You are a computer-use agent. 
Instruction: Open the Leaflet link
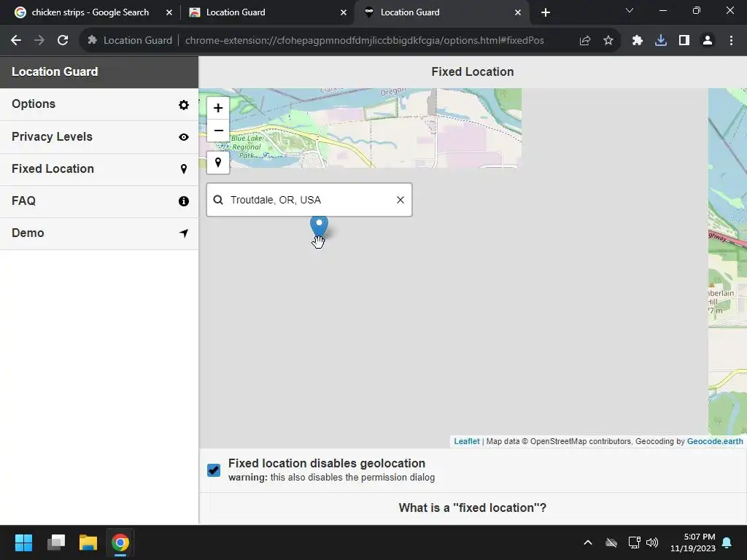[x=466, y=441]
